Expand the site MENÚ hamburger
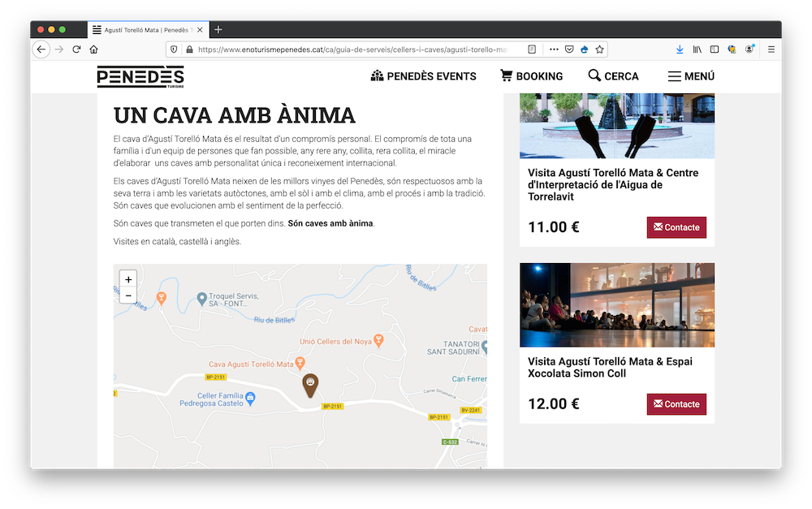The image size is (812, 509). coord(691,76)
